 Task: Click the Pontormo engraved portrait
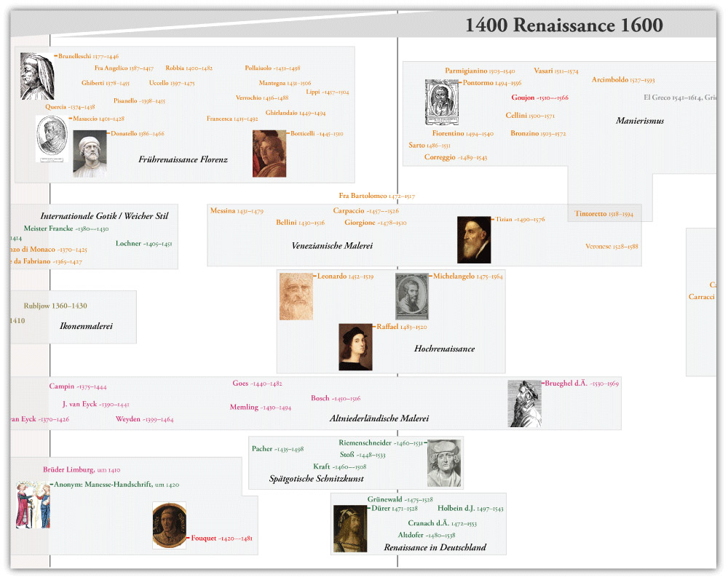pos(443,102)
